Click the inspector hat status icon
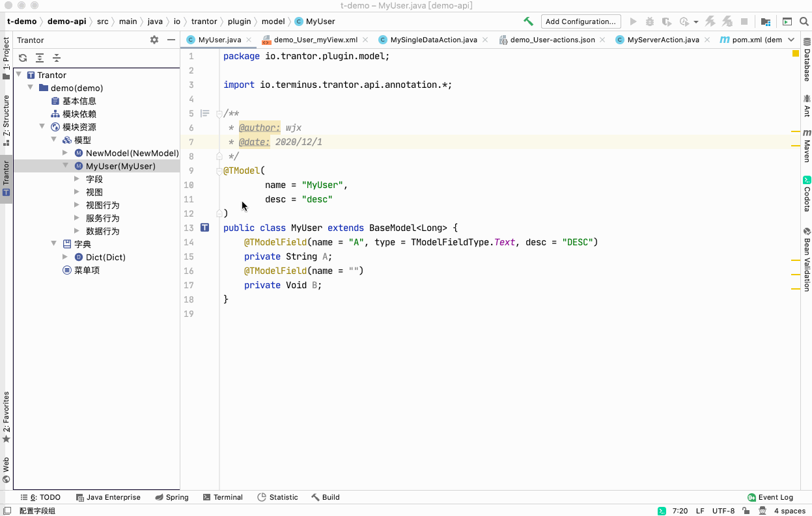 tap(762, 511)
